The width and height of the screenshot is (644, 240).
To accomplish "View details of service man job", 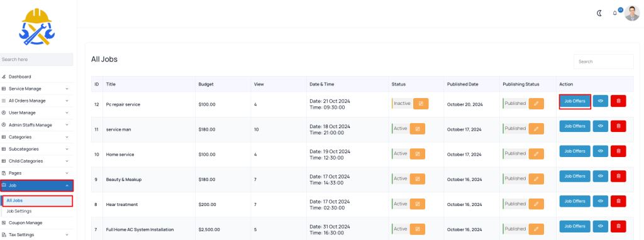I will coord(600,126).
